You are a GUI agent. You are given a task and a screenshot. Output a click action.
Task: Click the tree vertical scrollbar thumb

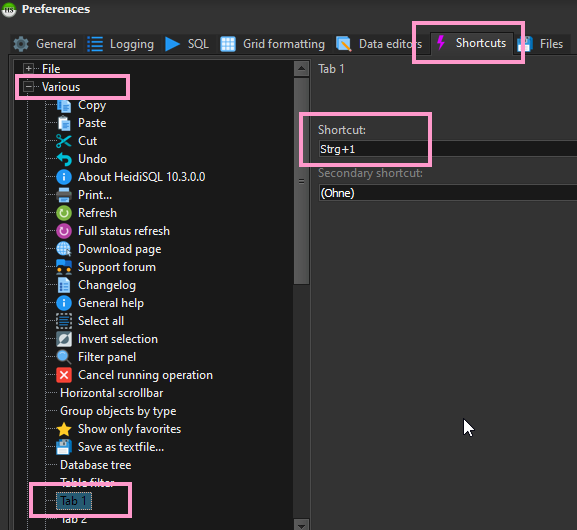coord(301,181)
